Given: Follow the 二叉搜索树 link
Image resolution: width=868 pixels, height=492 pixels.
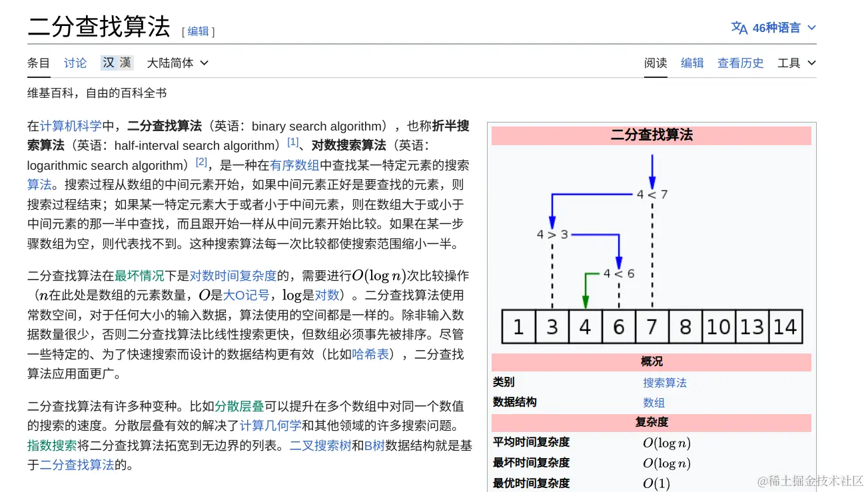Looking at the screenshot, I should tap(320, 445).
